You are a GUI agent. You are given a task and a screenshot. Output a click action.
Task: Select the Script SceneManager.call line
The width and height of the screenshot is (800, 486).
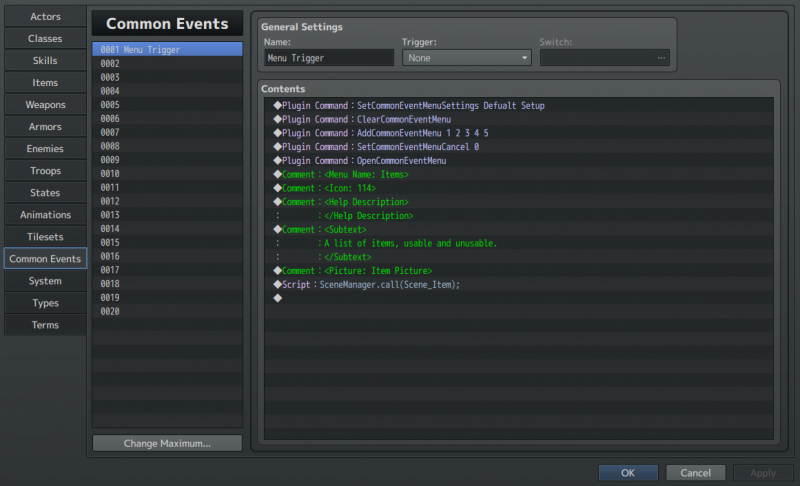click(518, 285)
